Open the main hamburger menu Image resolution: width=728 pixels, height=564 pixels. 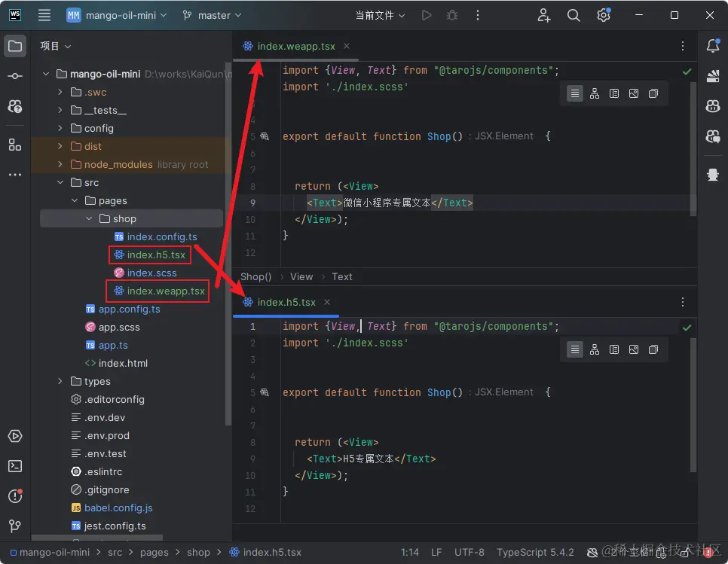pos(44,15)
